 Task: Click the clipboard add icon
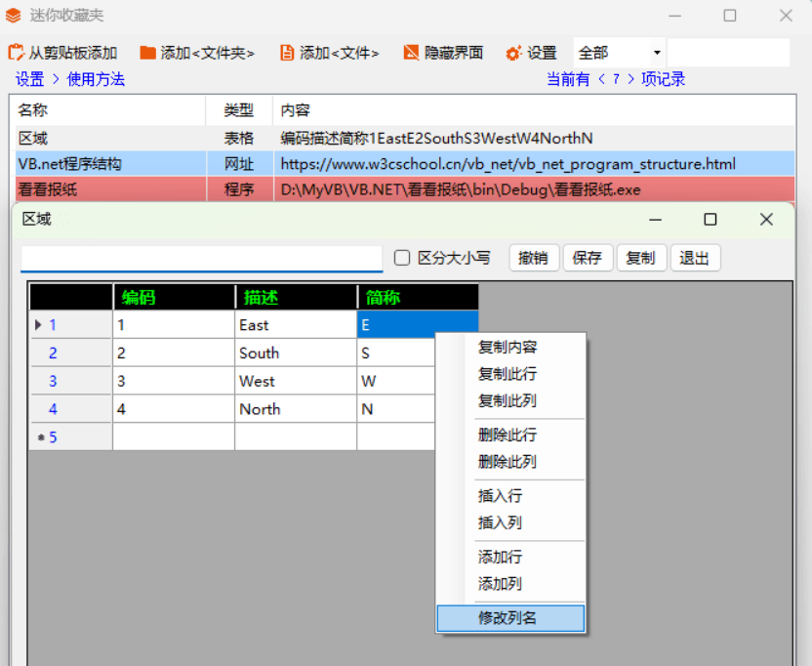16,53
